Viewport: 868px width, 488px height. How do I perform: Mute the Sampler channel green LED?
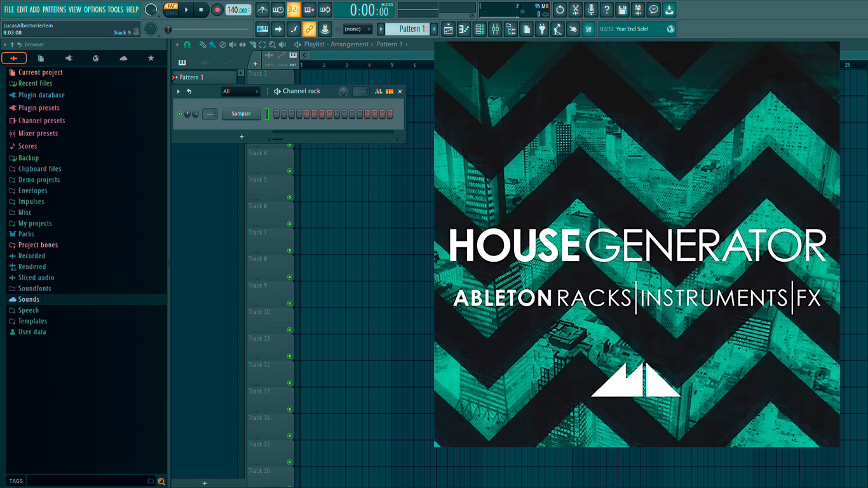click(179, 114)
